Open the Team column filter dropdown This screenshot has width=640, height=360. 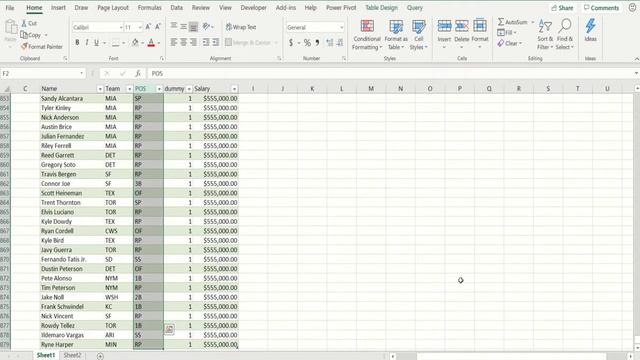click(x=129, y=89)
